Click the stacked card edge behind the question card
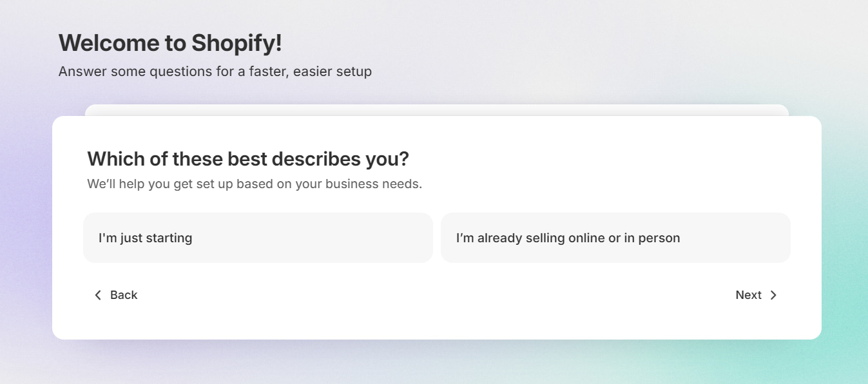The width and height of the screenshot is (868, 384). 437,110
